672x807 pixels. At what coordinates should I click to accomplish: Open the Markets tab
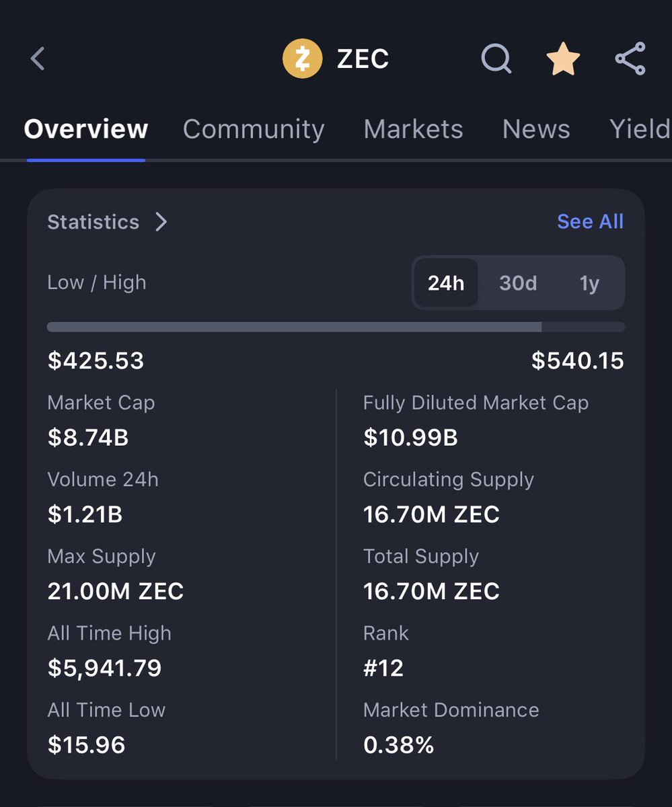tap(413, 129)
